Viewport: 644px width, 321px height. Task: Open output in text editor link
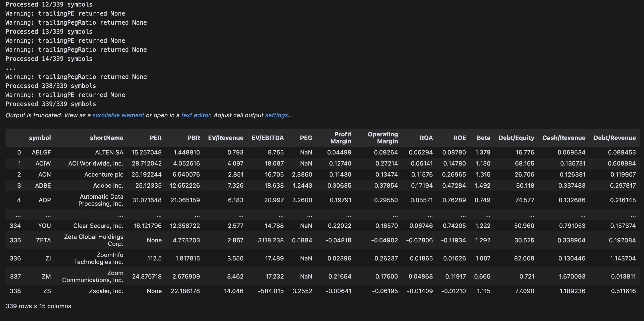pos(196,115)
